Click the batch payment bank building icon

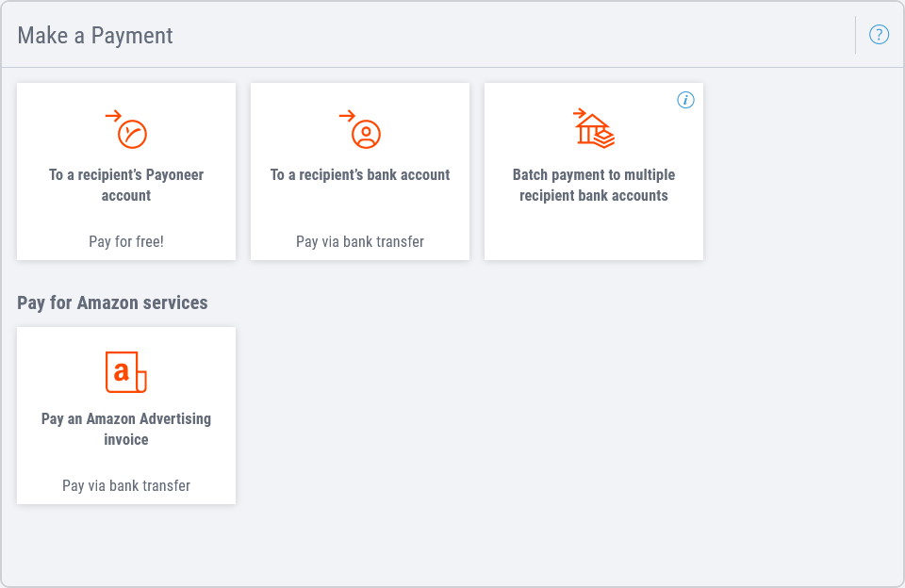(594, 128)
